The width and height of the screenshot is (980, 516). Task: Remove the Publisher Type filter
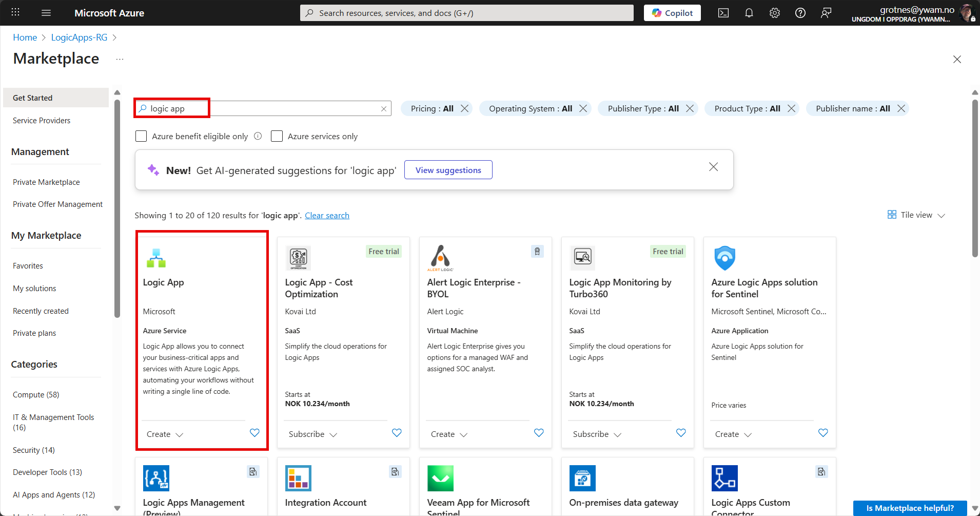pyautogui.click(x=690, y=108)
